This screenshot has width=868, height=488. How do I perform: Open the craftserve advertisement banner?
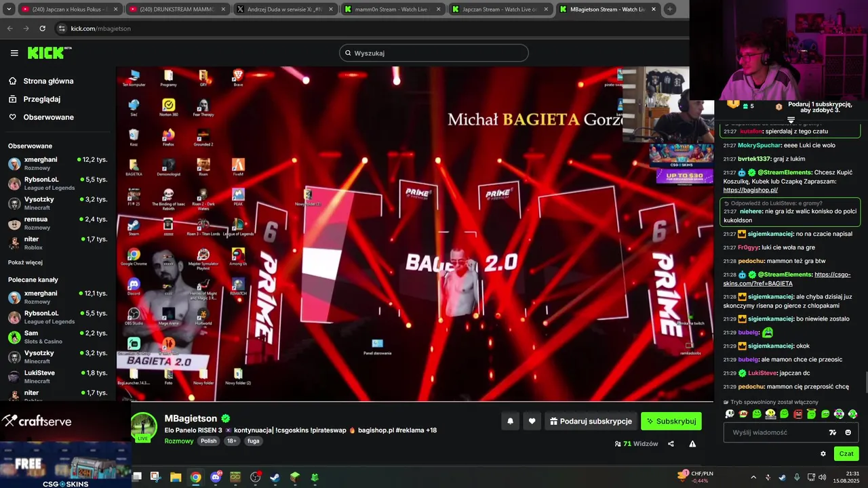[x=65, y=422]
